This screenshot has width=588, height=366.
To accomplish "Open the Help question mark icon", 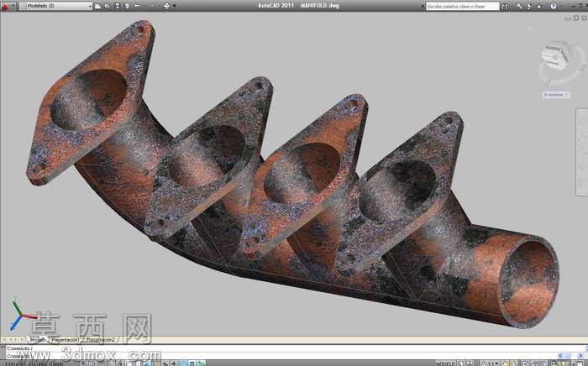I will tap(554, 6).
